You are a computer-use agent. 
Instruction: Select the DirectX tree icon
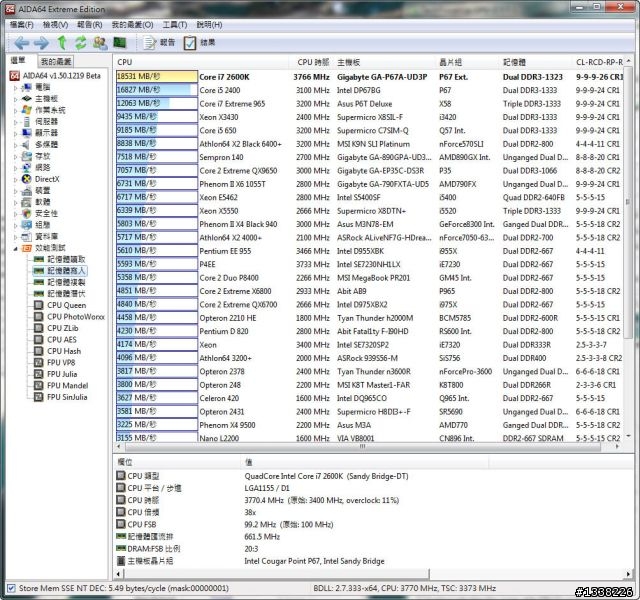click(x=27, y=179)
